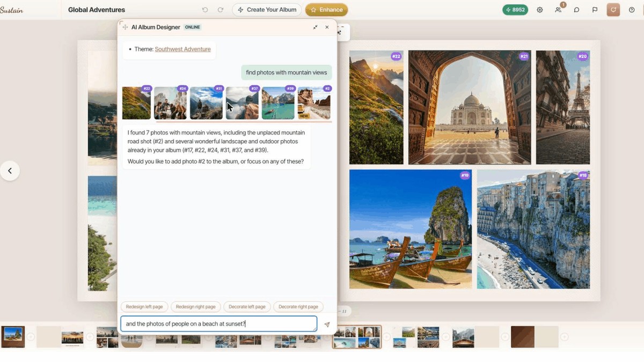The width and height of the screenshot is (644, 362).
Task: Grab the move handle icon of AI panel
Action: 125,27
